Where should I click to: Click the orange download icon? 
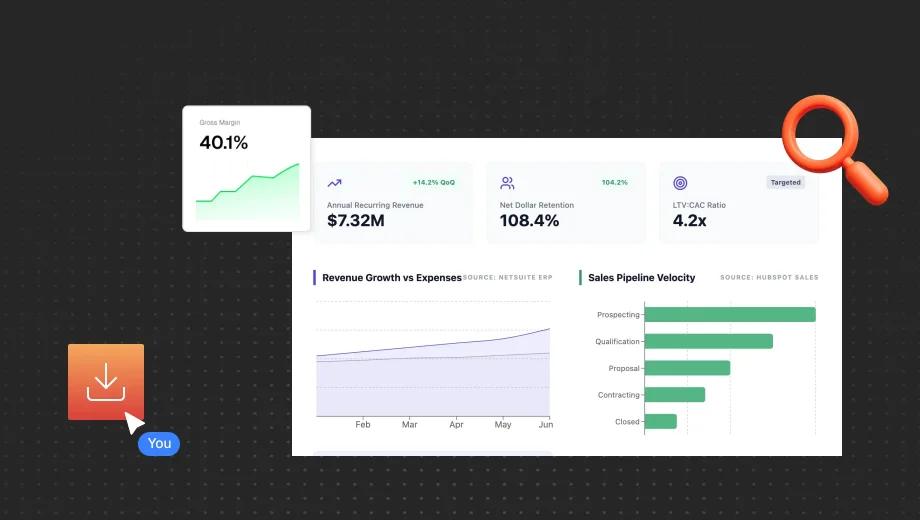click(x=105, y=382)
